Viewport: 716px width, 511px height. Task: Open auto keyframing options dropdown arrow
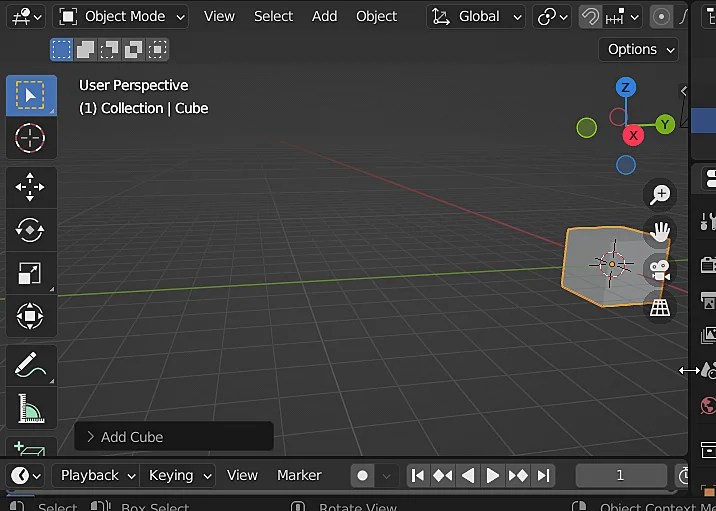(386, 476)
